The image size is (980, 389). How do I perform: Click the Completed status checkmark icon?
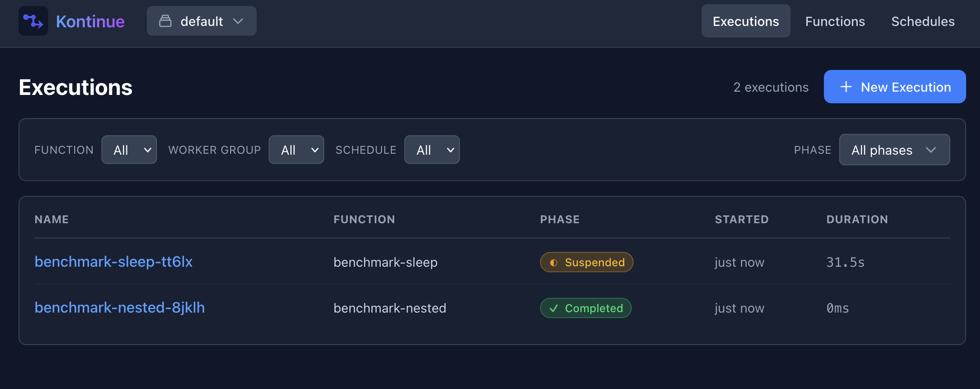point(553,308)
